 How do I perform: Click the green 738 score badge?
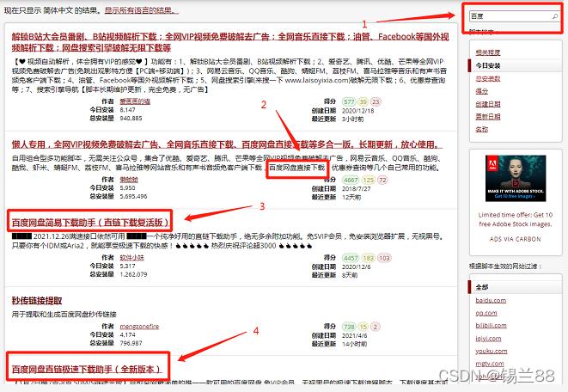point(349,327)
